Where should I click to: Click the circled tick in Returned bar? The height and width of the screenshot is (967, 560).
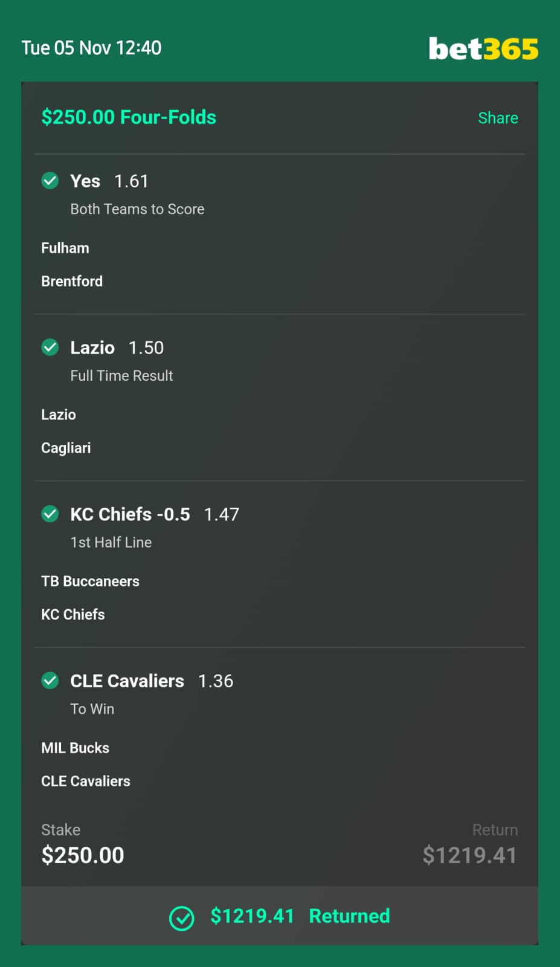pos(181,918)
